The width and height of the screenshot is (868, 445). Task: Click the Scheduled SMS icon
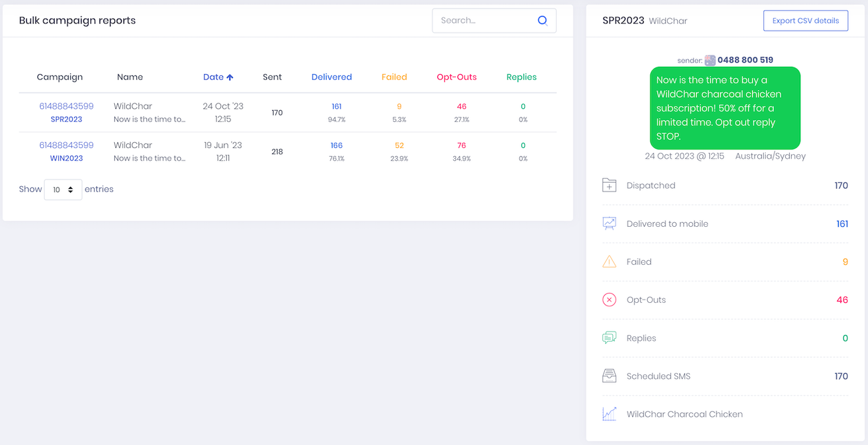click(609, 376)
